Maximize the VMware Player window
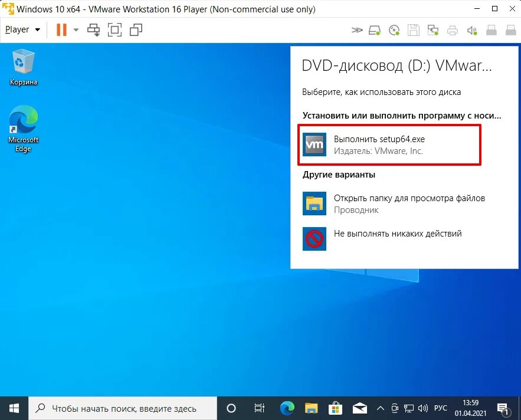Image resolution: width=521 pixels, height=420 pixels. (x=495, y=9)
